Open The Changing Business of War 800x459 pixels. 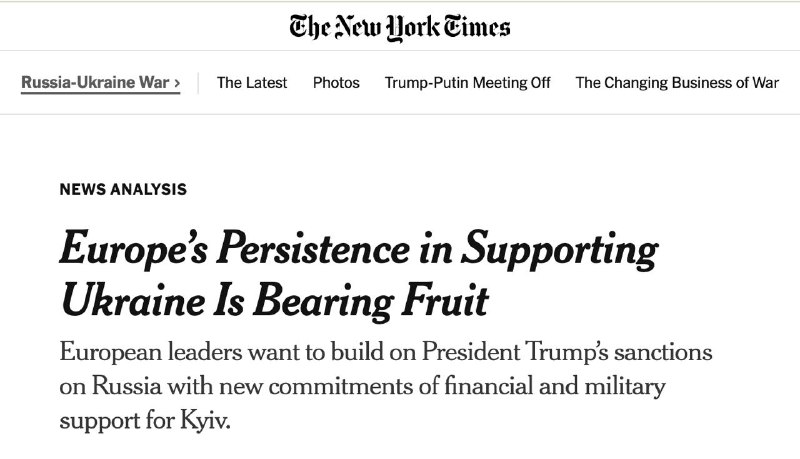coord(677,83)
